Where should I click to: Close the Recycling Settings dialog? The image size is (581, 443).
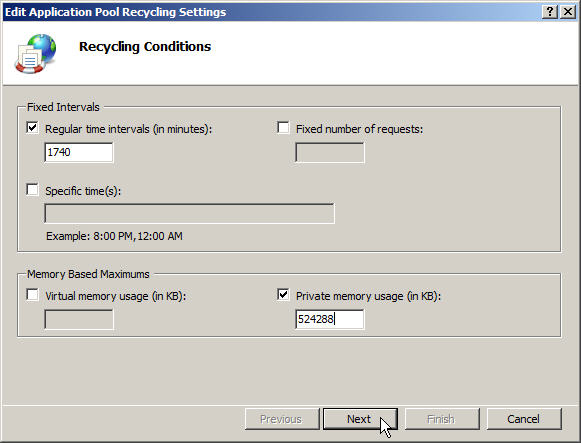pyautogui.click(x=568, y=12)
